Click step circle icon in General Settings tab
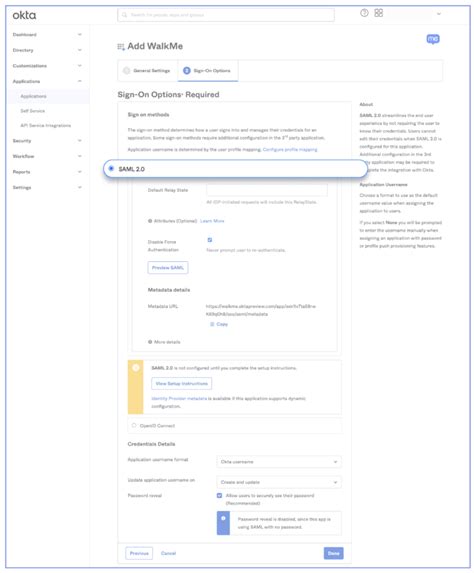 126,71
